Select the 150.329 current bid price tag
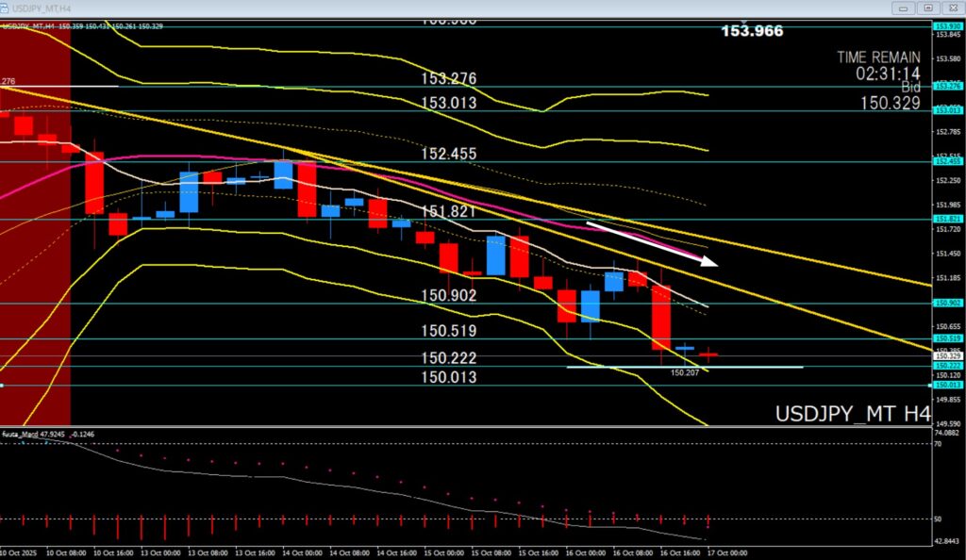Viewport: 966px width, 560px height. click(x=946, y=356)
